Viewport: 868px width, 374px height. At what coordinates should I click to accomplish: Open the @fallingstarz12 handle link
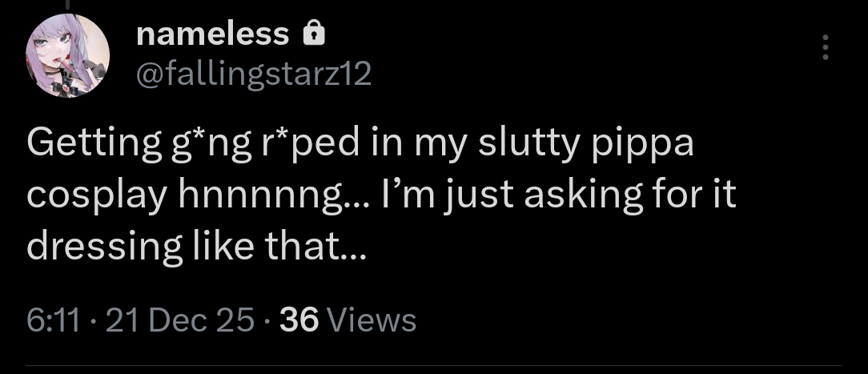(254, 74)
